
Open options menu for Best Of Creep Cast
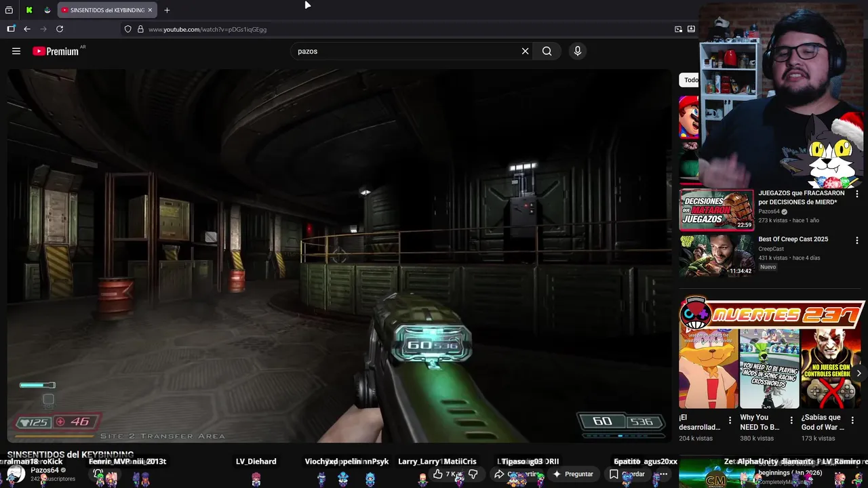(x=856, y=240)
